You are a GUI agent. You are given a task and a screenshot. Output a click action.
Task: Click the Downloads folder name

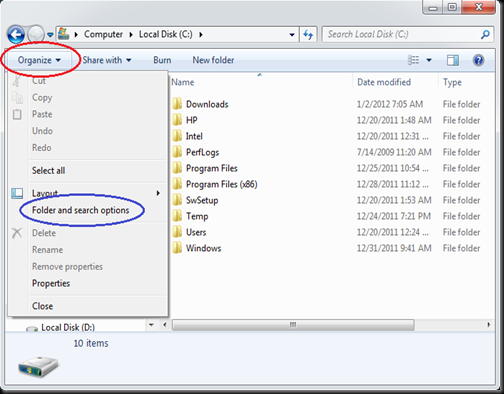coord(207,104)
